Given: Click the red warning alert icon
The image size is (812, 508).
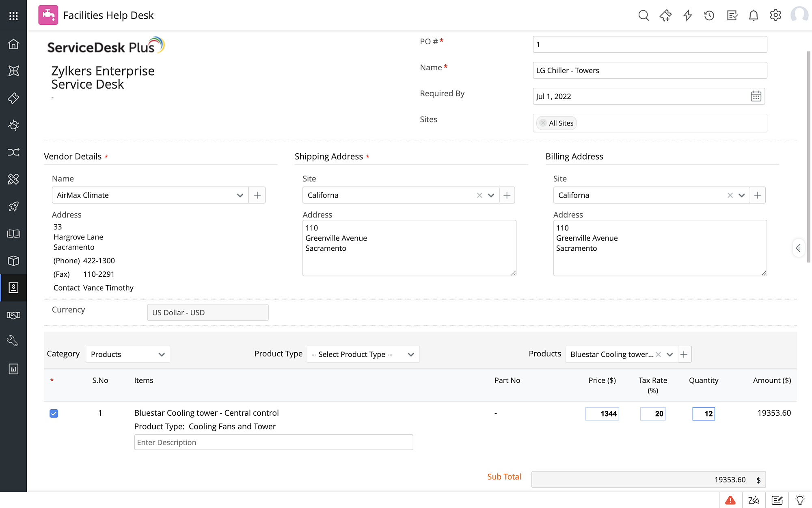Looking at the screenshot, I should [x=730, y=500].
